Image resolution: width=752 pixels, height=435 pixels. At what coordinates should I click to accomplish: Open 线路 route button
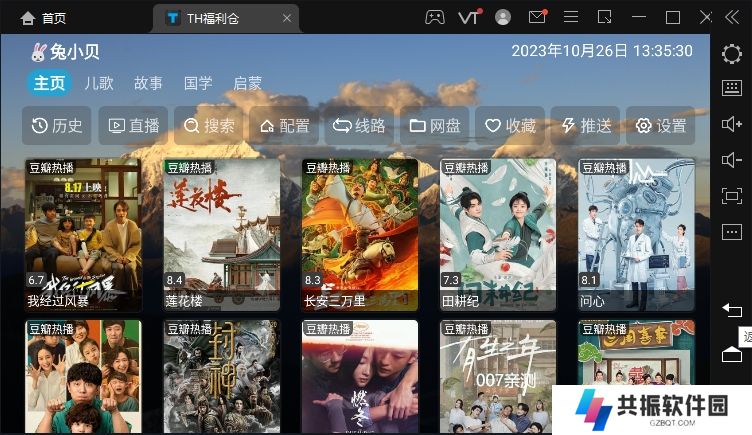359,126
